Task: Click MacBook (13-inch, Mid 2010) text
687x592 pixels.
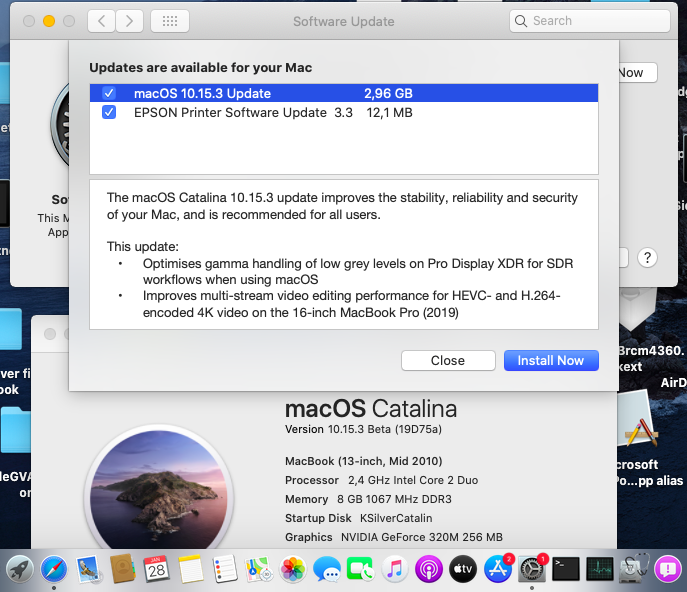Action: pos(364,461)
